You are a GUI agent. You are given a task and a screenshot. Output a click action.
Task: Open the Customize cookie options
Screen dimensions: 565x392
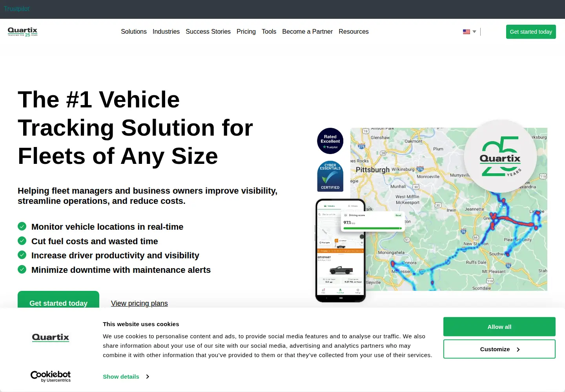(x=499, y=349)
